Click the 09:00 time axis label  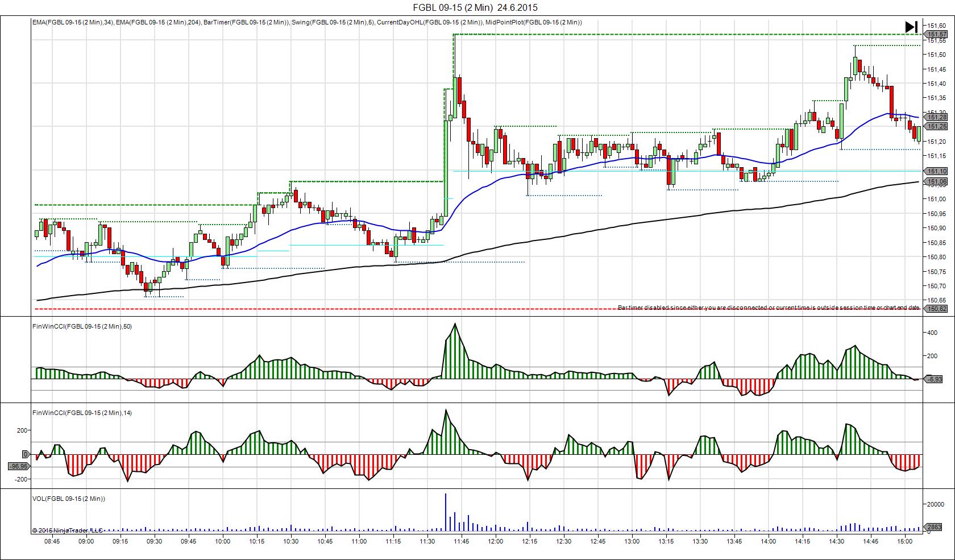(x=86, y=542)
